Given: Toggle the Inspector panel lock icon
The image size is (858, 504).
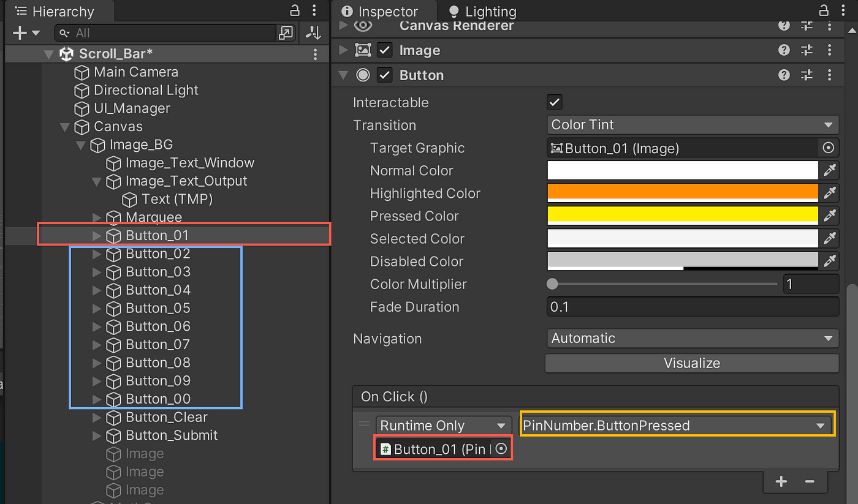Looking at the screenshot, I should pos(824,10).
